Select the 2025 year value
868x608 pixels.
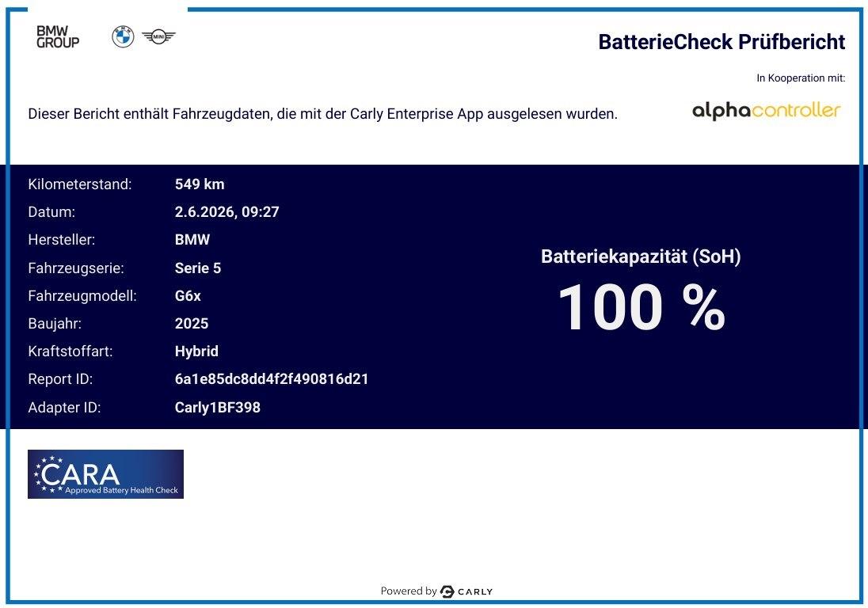[x=192, y=324]
